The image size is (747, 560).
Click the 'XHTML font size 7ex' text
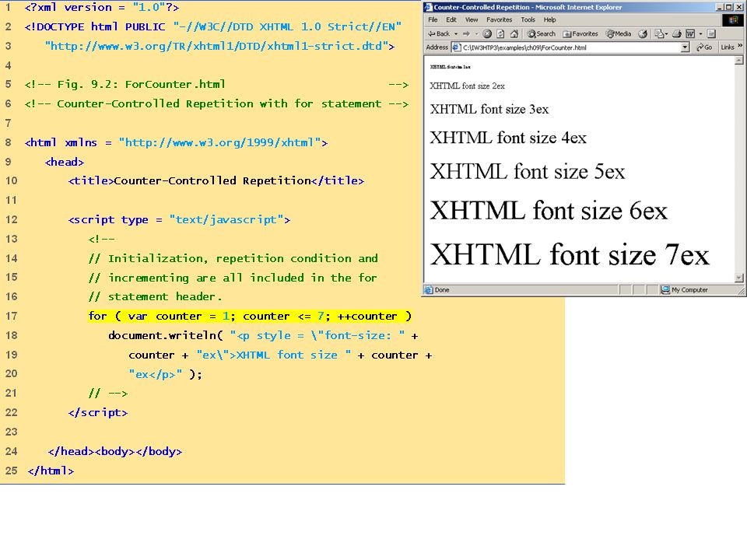(x=570, y=255)
